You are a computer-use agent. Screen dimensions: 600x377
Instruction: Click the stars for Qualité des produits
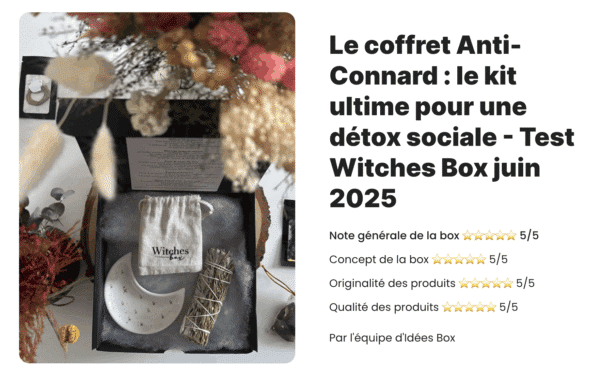point(469,307)
